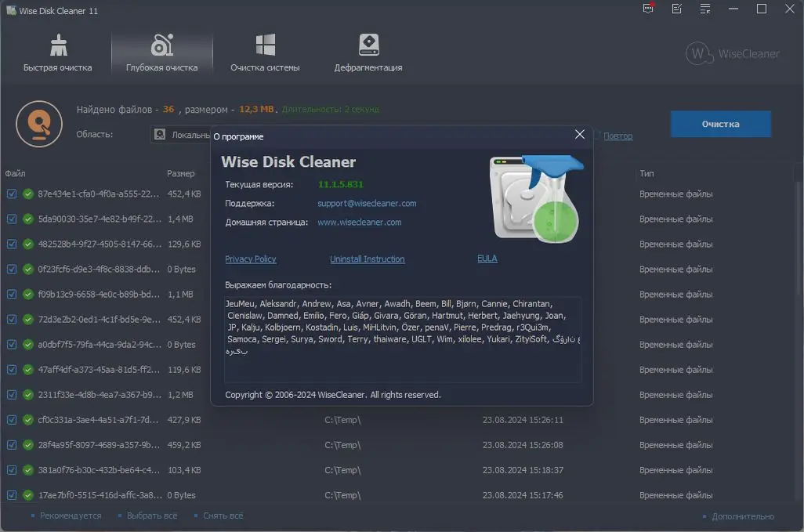Click green status icon for 381a0f76-b30c file
The height and width of the screenshot is (532, 804).
pos(28,470)
